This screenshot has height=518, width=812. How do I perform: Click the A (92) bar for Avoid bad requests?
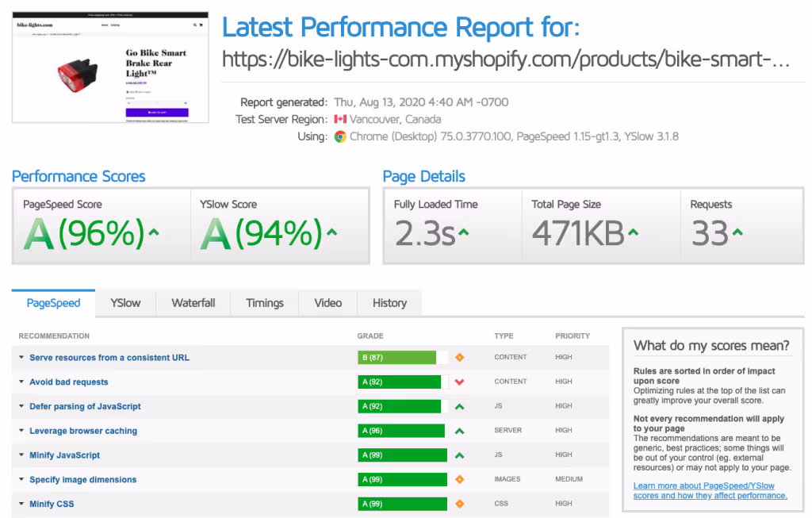click(402, 382)
